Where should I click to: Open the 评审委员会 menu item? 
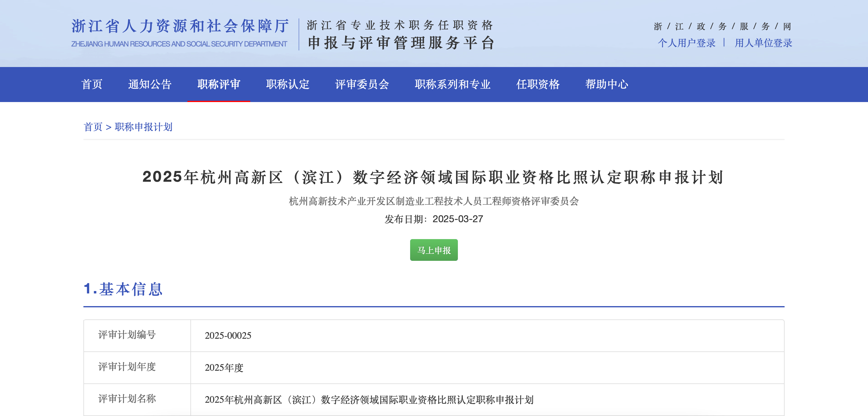pyautogui.click(x=362, y=84)
